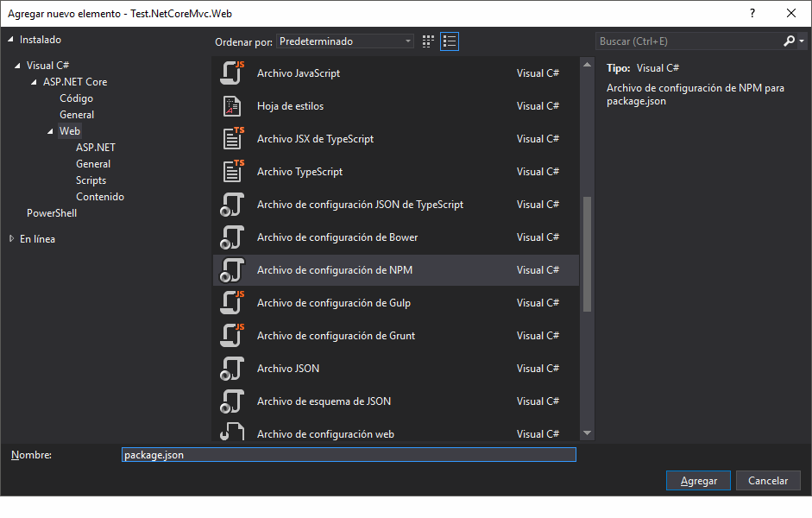
Task: Collapse the ASP.NET Core tree node
Action: pos(35,82)
